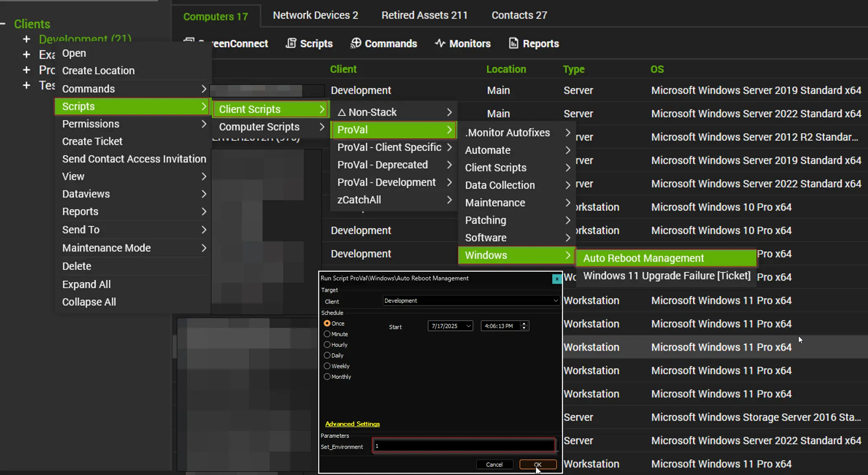The width and height of the screenshot is (868, 475).
Task: Close the Run Script dialog
Action: pyautogui.click(x=557, y=279)
